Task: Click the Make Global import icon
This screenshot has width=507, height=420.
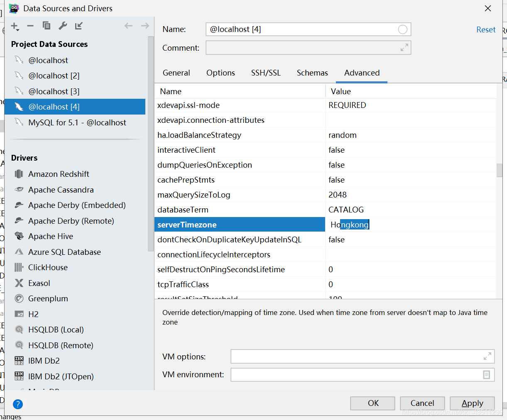Action: [78, 26]
